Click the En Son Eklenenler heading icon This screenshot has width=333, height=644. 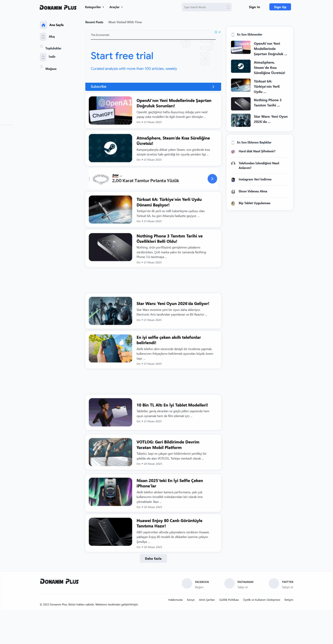click(x=233, y=34)
